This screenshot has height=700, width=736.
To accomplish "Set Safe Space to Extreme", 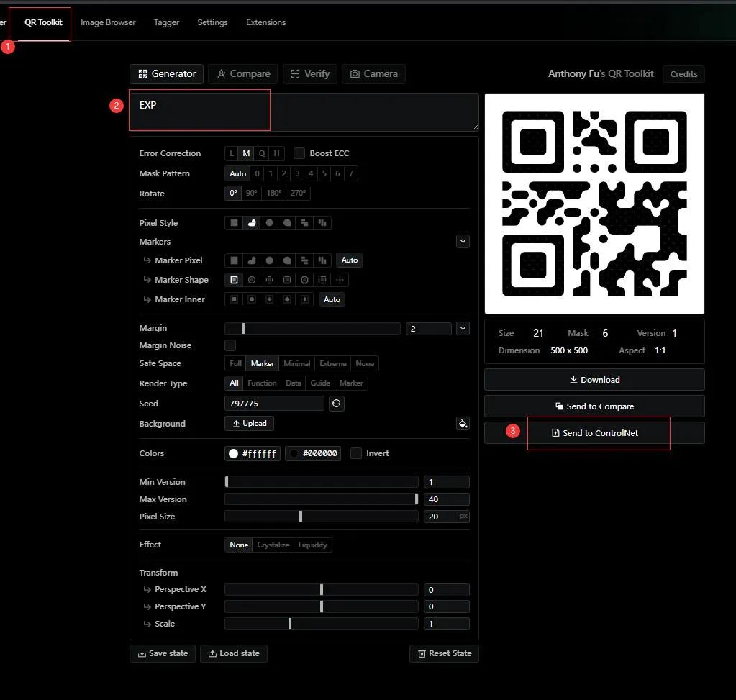I will coord(333,363).
